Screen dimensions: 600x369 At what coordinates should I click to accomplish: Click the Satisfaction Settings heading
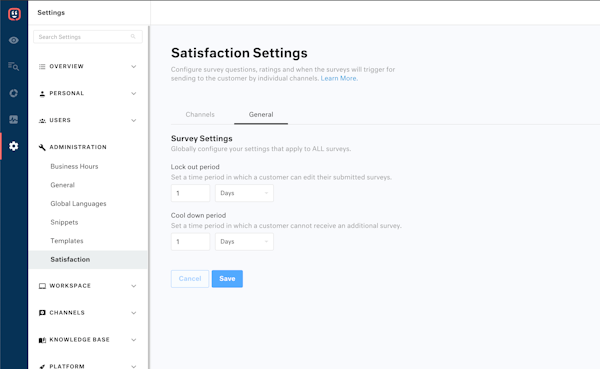pyautogui.click(x=239, y=53)
